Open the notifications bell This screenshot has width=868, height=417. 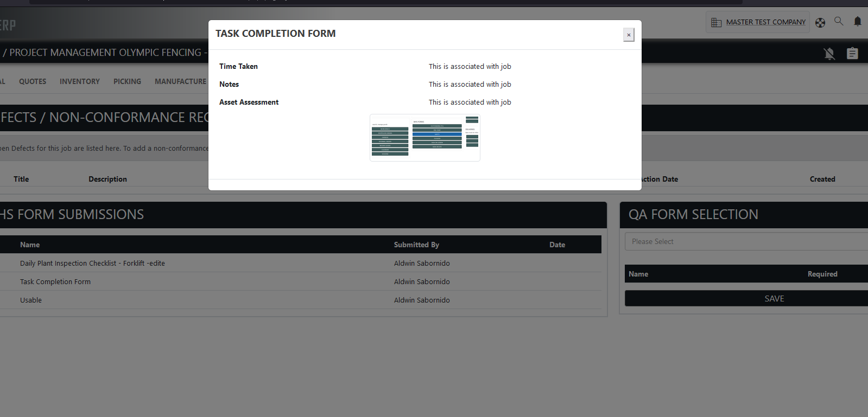858,21
